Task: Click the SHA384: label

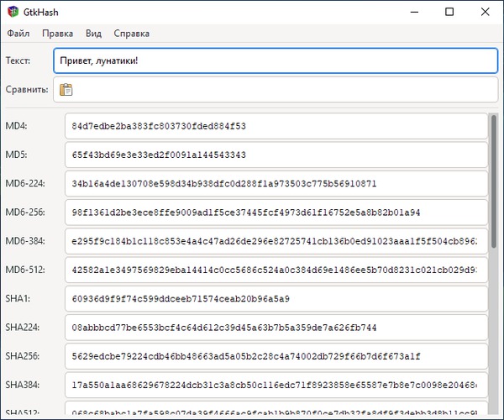Action: click(x=23, y=385)
